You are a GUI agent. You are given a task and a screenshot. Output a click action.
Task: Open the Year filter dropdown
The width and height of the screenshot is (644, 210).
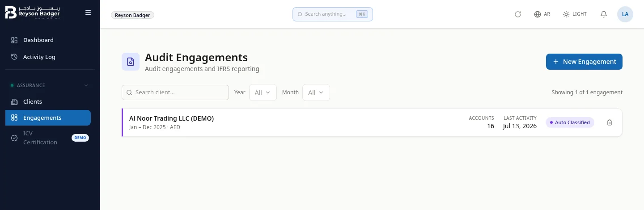click(263, 92)
